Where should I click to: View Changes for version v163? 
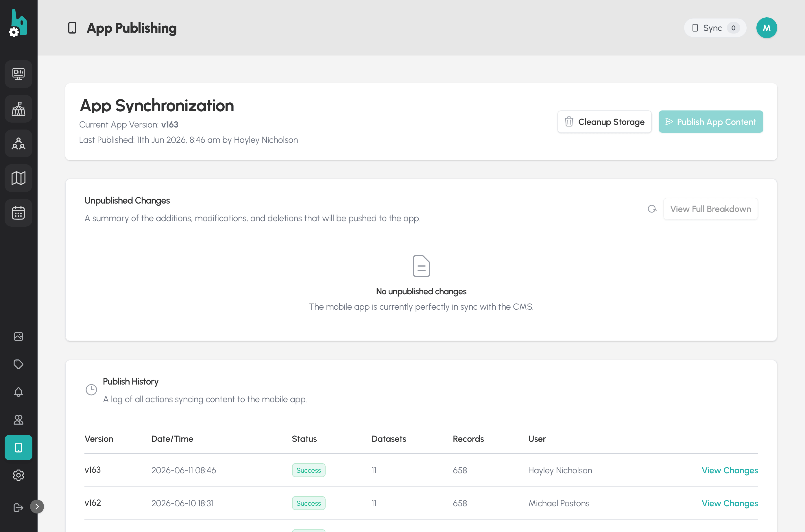pos(730,470)
